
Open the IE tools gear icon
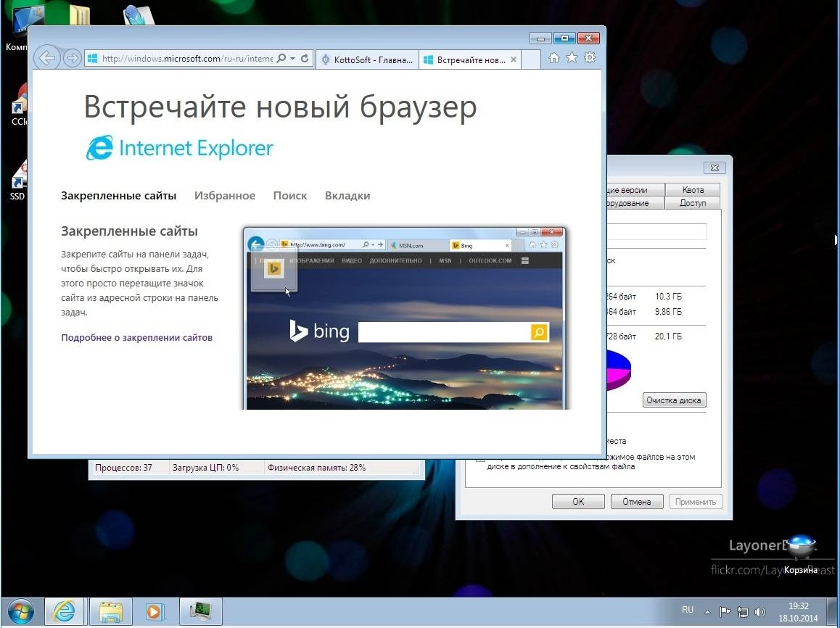tap(590, 57)
